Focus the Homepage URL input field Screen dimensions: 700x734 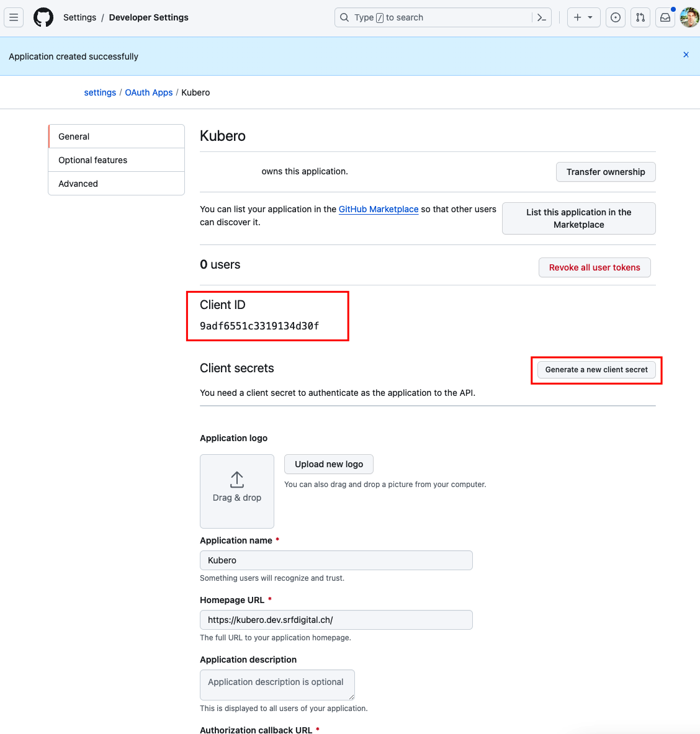pos(336,620)
